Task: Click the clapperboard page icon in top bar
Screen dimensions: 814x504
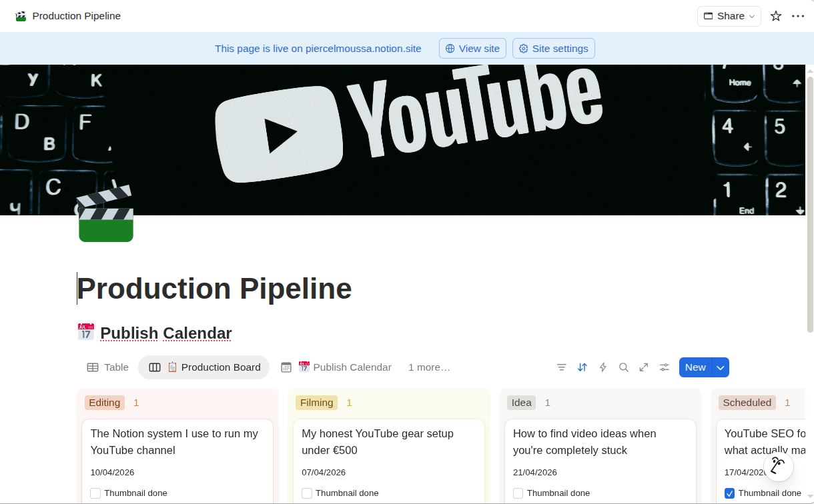Action: pyautogui.click(x=21, y=16)
